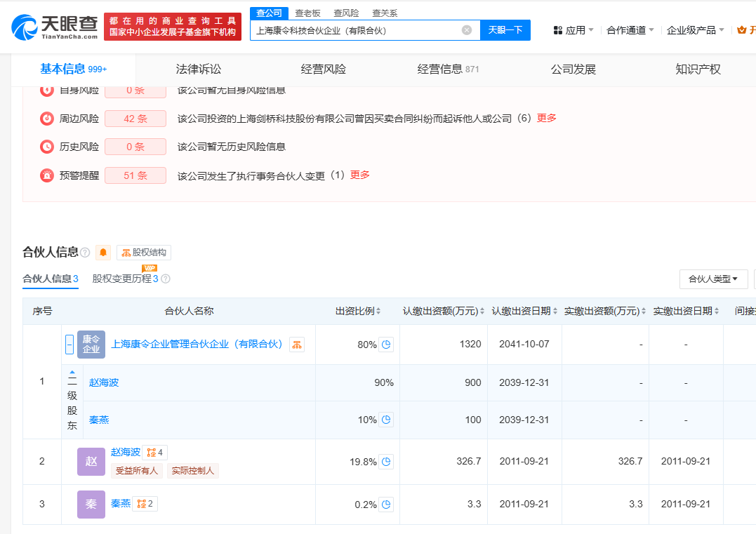The height and width of the screenshot is (534, 756).
Task: Sort by 实缴出资日期 column arrows
Action: tap(717, 312)
